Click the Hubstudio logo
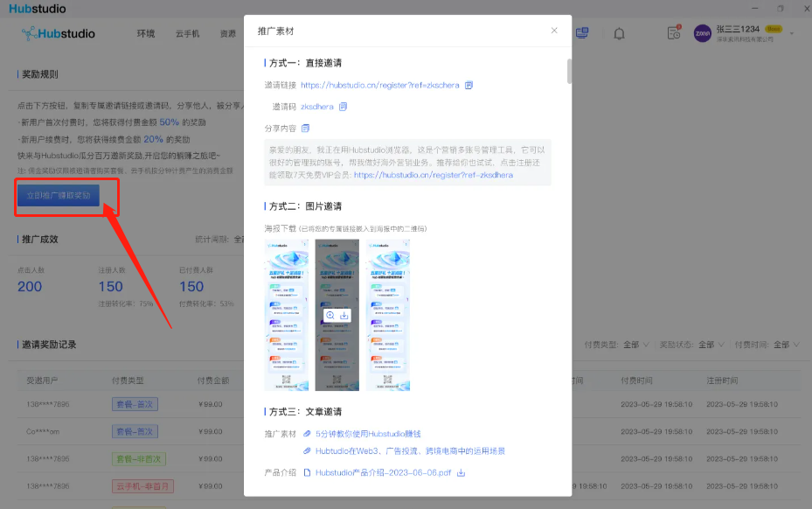Image resolution: width=812 pixels, height=509 pixels. coord(59,34)
